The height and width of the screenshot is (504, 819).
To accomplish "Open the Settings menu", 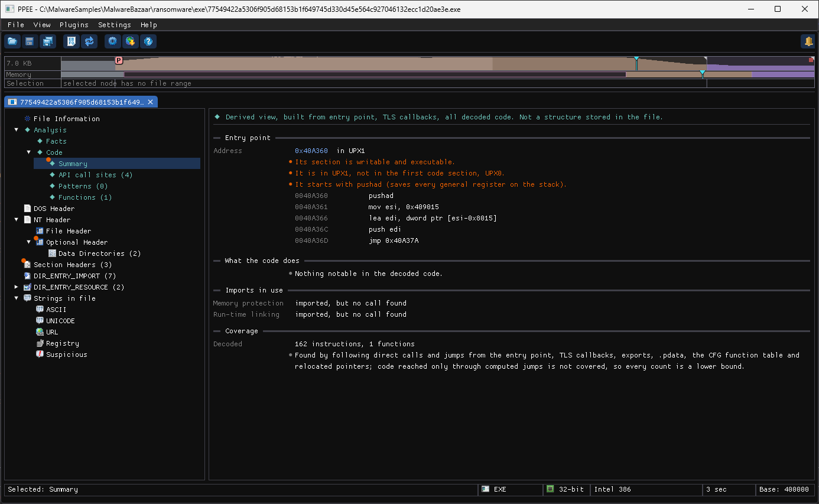I will pos(115,25).
